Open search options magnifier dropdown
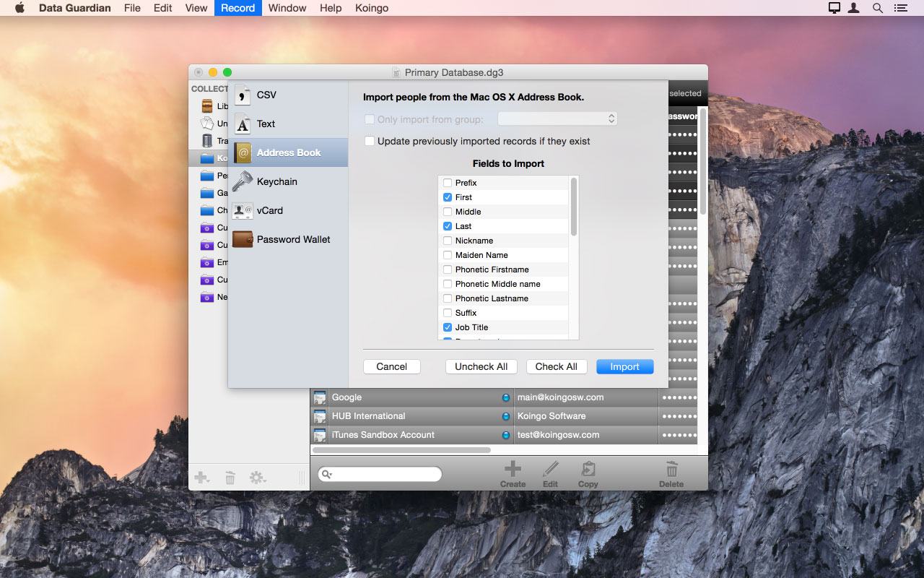 pos(327,475)
